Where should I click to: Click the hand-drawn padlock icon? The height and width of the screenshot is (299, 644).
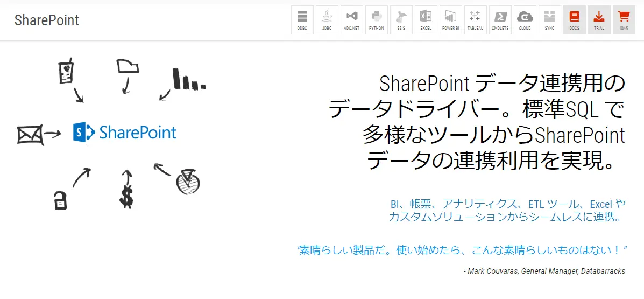(60, 200)
